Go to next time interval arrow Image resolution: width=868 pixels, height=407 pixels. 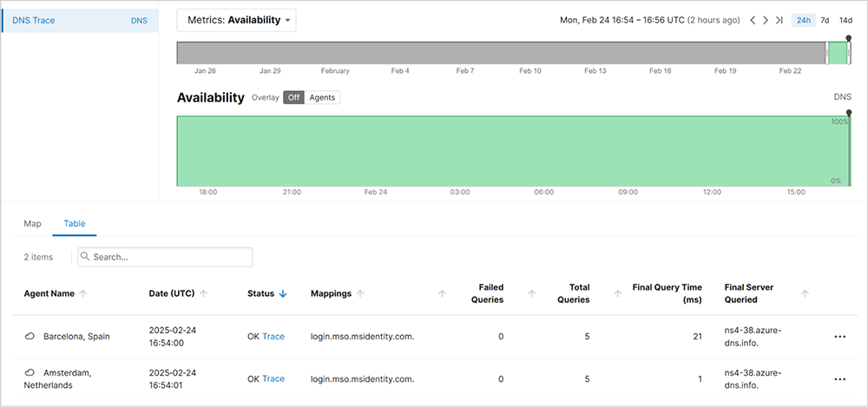point(766,20)
